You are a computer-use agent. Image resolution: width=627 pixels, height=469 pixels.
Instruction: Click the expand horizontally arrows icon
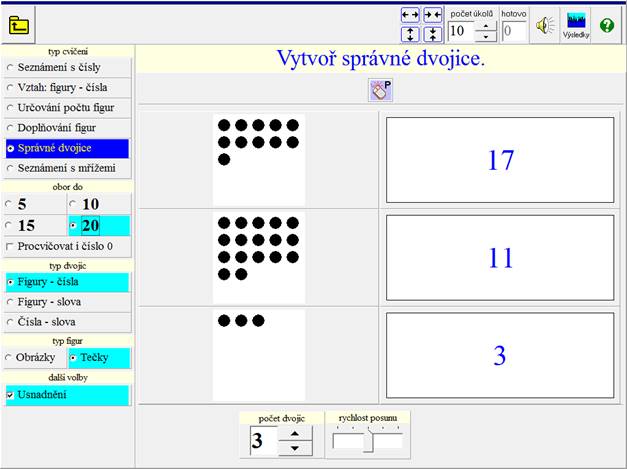[410, 16]
